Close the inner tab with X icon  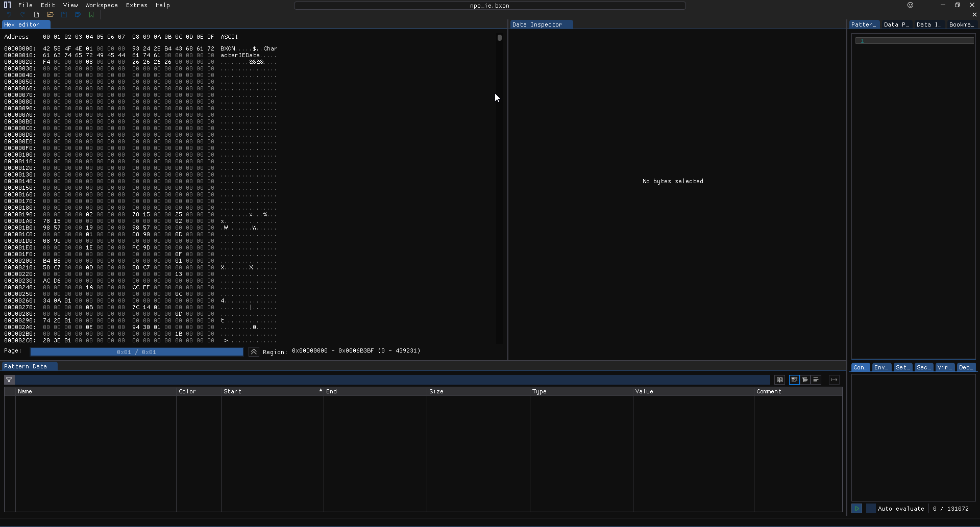point(974,15)
